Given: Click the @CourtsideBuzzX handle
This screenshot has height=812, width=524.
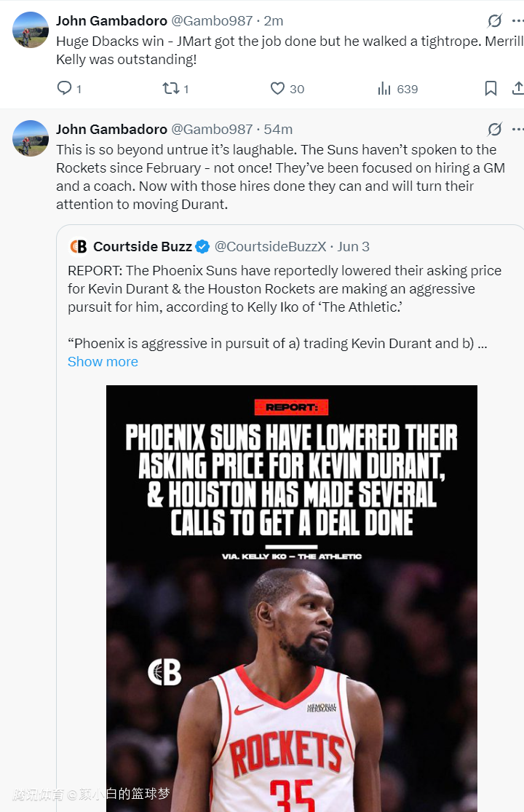Looking at the screenshot, I should pyautogui.click(x=270, y=247).
